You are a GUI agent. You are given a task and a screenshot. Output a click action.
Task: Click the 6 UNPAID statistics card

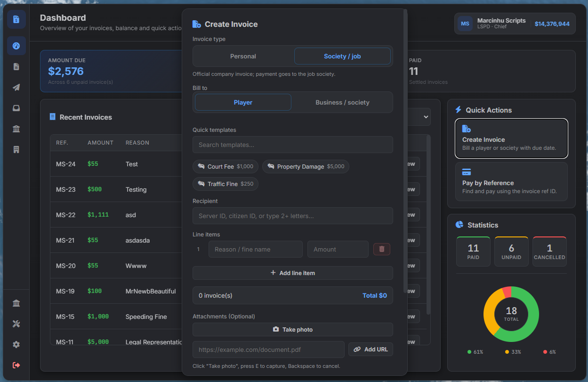[x=511, y=252]
